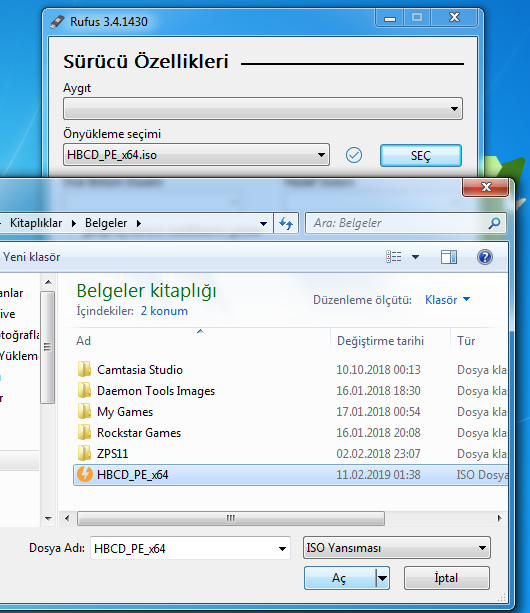
Task: Click the horizontal scrollbar left arrow
Action: tap(67, 518)
